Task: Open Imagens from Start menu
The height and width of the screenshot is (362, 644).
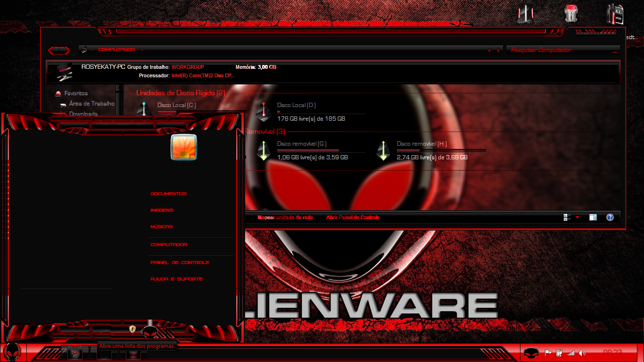Action: click(162, 210)
